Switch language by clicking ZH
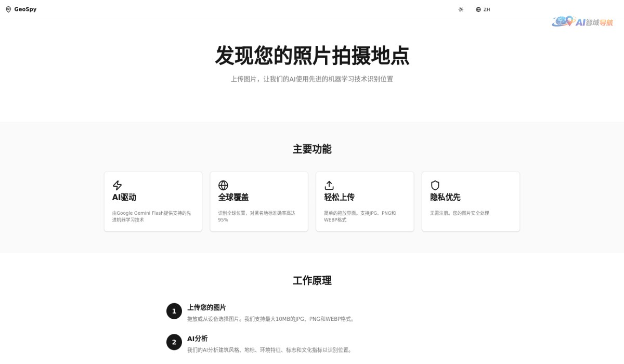Screen dimensions: 624x364 point(486,9)
